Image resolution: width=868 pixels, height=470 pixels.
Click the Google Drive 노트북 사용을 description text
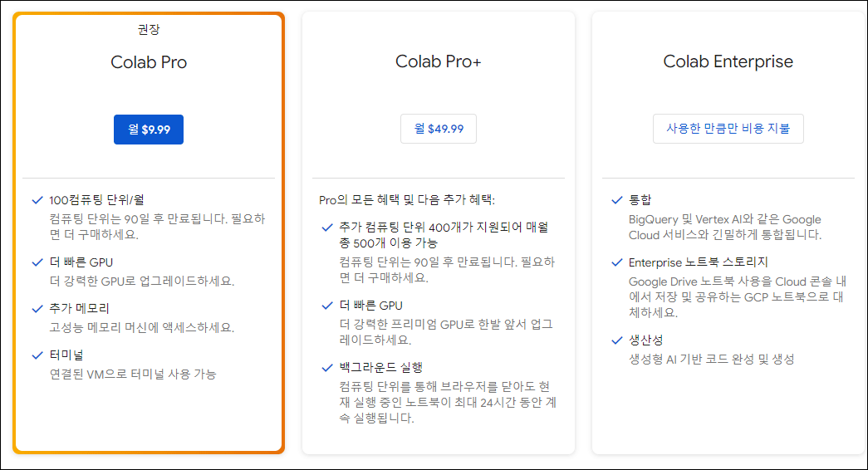click(x=738, y=297)
